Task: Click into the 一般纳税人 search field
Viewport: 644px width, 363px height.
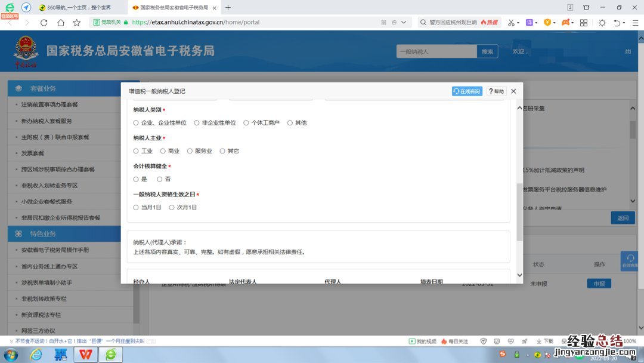Action: pyautogui.click(x=436, y=52)
